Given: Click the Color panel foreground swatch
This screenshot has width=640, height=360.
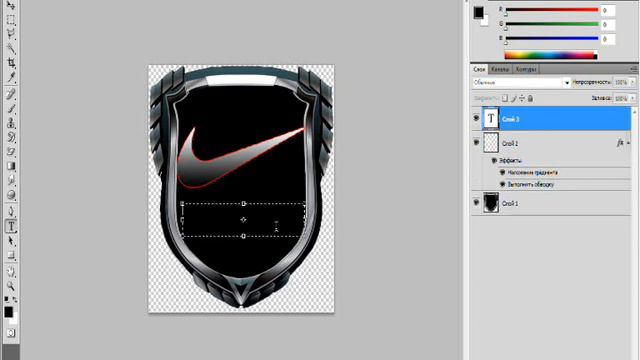Looking at the screenshot, I should [478, 12].
